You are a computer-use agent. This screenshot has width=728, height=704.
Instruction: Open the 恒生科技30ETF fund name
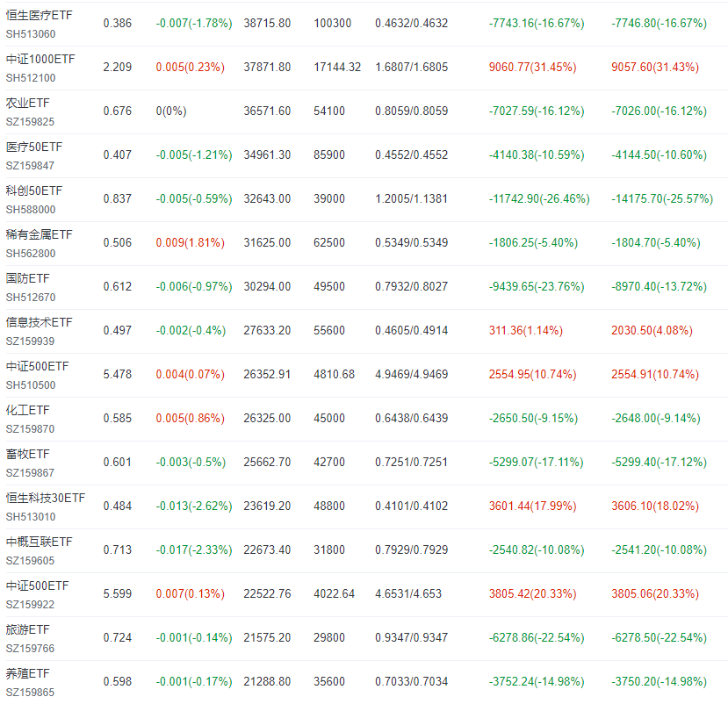(x=46, y=498)
